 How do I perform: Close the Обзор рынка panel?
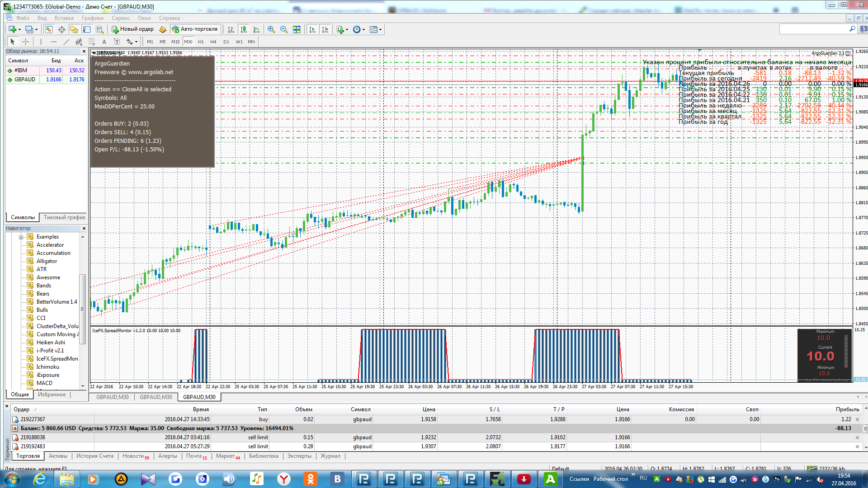[84, 52]
